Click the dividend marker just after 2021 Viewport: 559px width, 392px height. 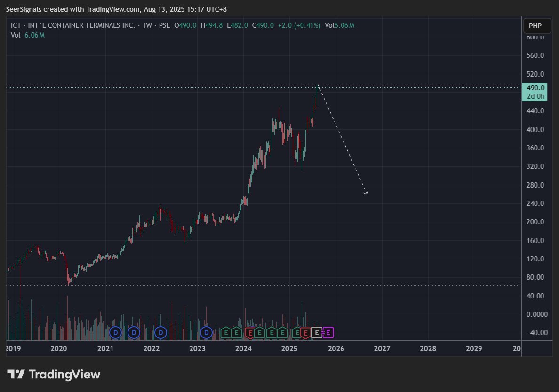[x=115, y=333]
